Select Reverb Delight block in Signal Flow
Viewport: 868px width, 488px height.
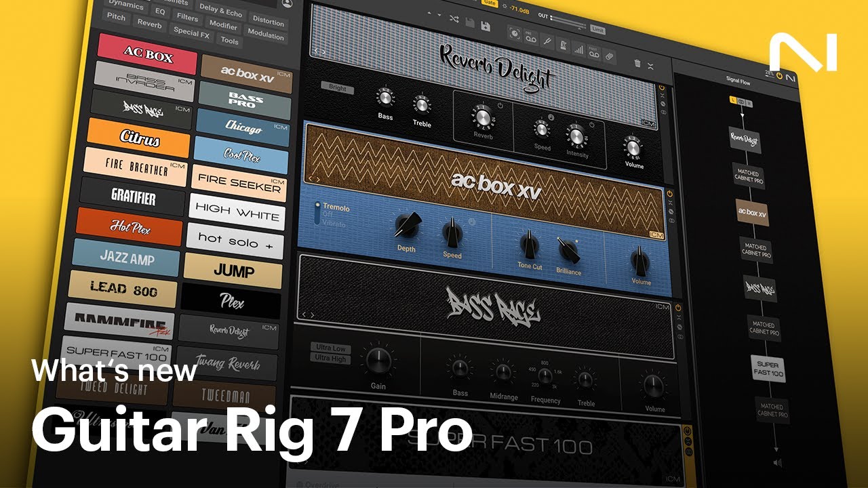(745, 140)
